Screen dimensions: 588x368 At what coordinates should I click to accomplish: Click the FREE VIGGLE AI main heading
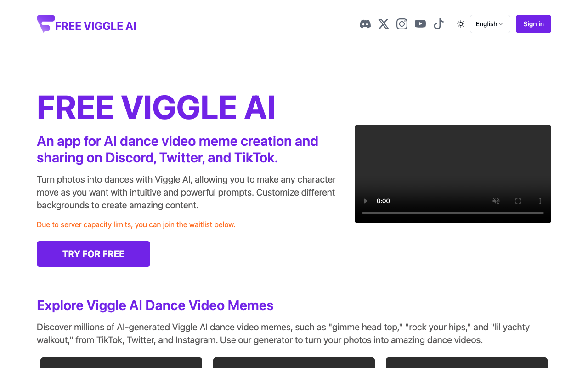click(x=156, y=108)
